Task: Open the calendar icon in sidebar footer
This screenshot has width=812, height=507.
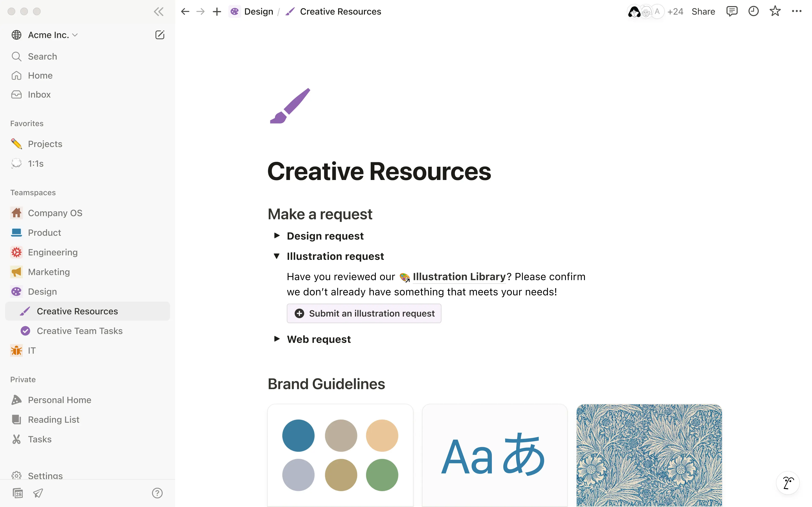Action: (x=18, y=493)
